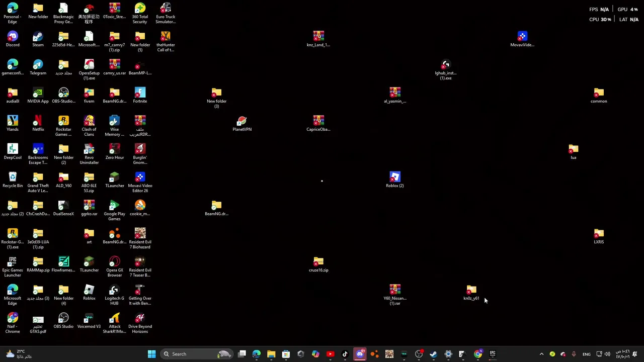The image size is (644, 362).
Task: Open the MovaviVide installer icon
Action: point(522,39)
